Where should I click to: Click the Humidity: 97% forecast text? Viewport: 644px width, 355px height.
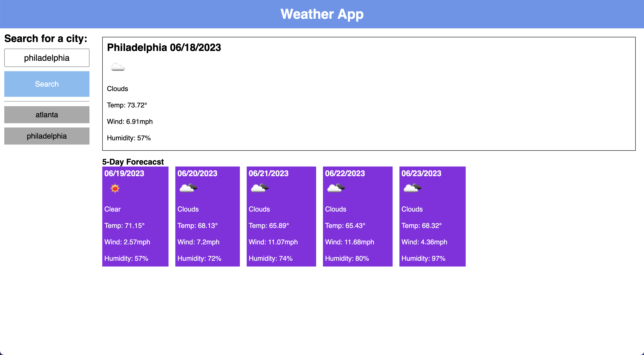[423, 258]
